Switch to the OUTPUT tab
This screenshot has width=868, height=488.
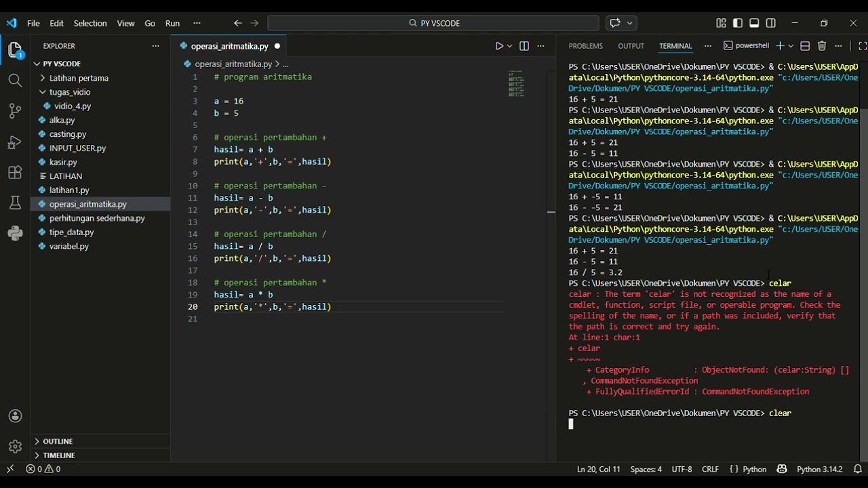631,46
